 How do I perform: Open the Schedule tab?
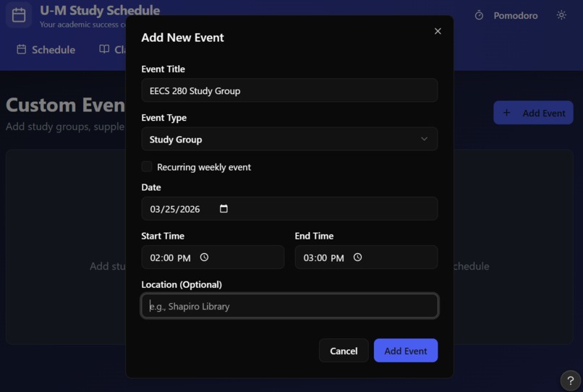pos(46,49)
